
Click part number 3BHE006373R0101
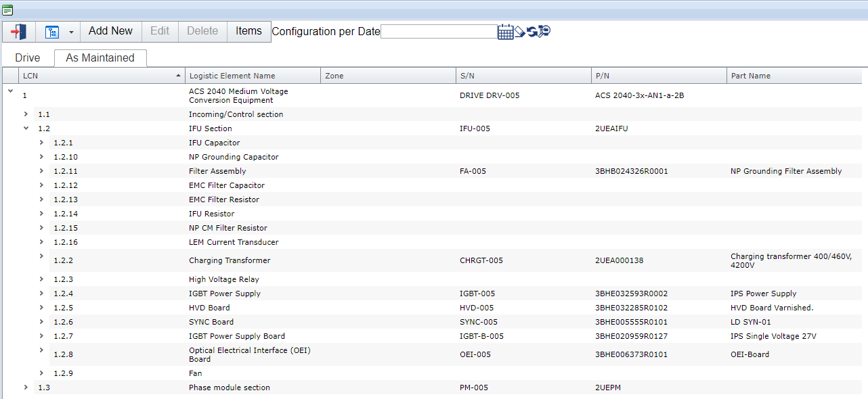tap(632, 354)
